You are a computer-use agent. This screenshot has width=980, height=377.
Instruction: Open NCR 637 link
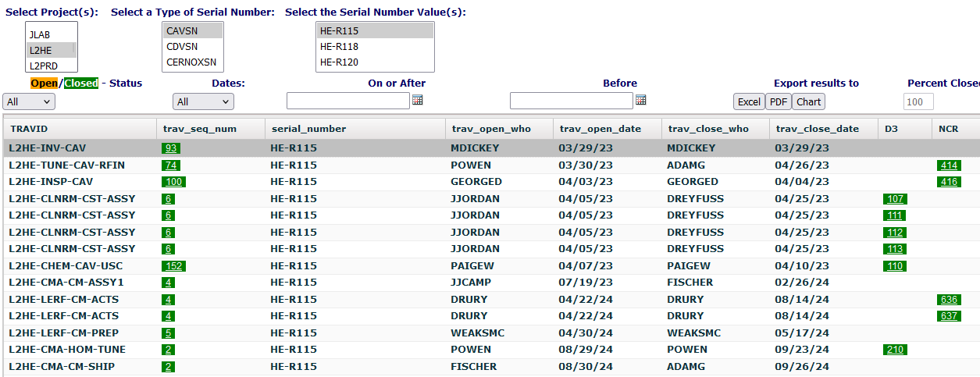[950, 316]
